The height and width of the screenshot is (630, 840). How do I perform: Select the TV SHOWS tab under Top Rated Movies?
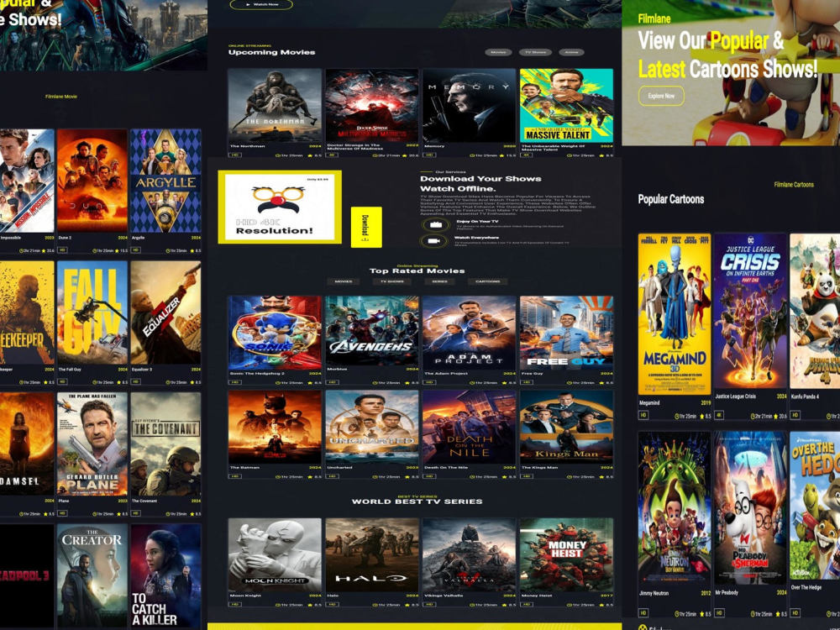391,281
